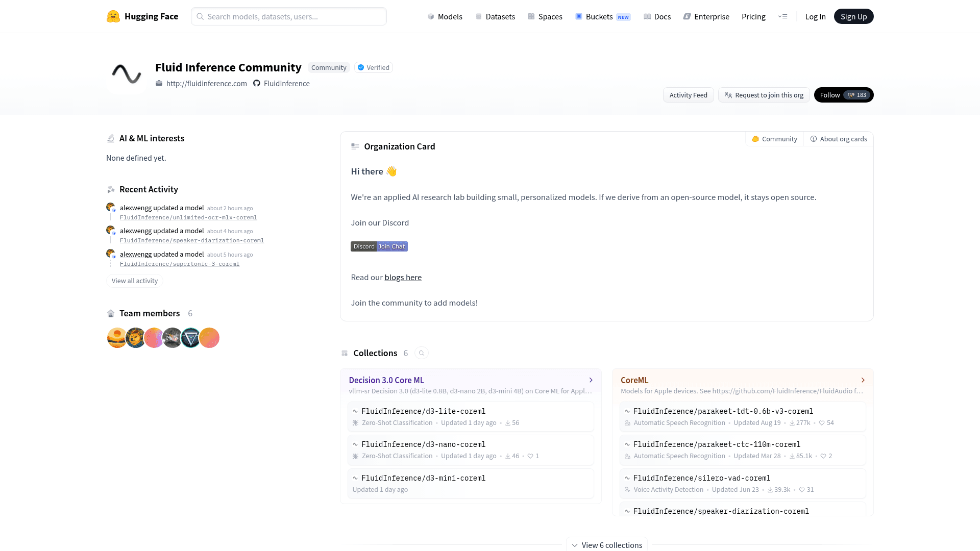Expand the navigation overflow menu icon

click(x=782, y=16)
